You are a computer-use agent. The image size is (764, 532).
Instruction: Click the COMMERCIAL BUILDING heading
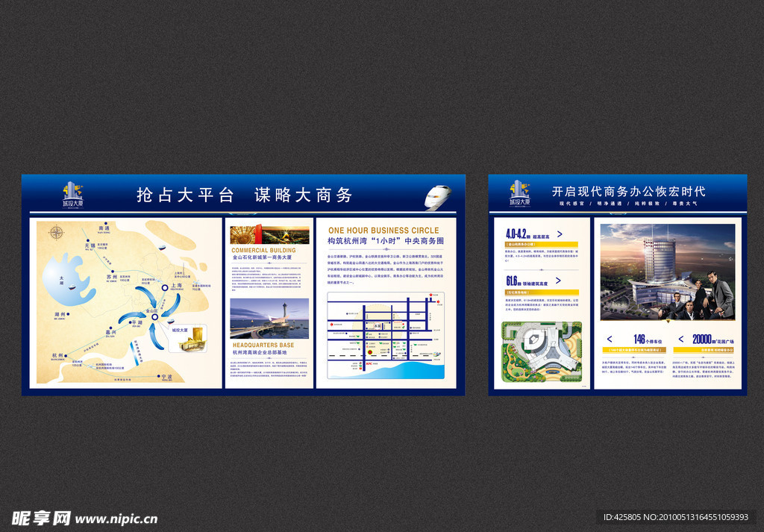click(x=263, y=250)
